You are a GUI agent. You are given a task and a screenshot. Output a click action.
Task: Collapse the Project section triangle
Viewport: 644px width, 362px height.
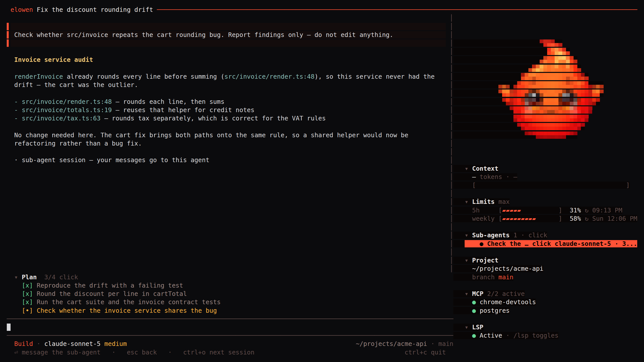coord(466,260)
